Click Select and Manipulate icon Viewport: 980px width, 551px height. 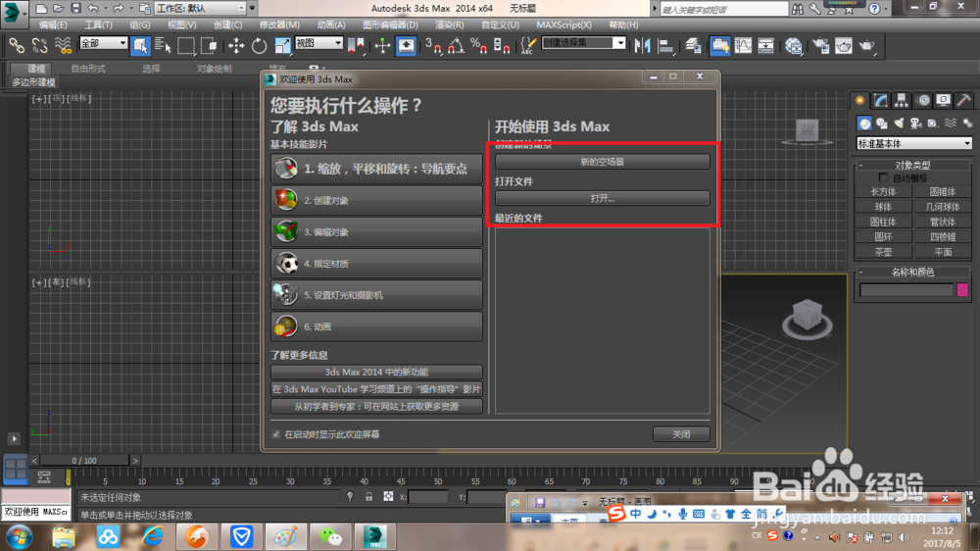pyautogui.click(x=382, y=46)
